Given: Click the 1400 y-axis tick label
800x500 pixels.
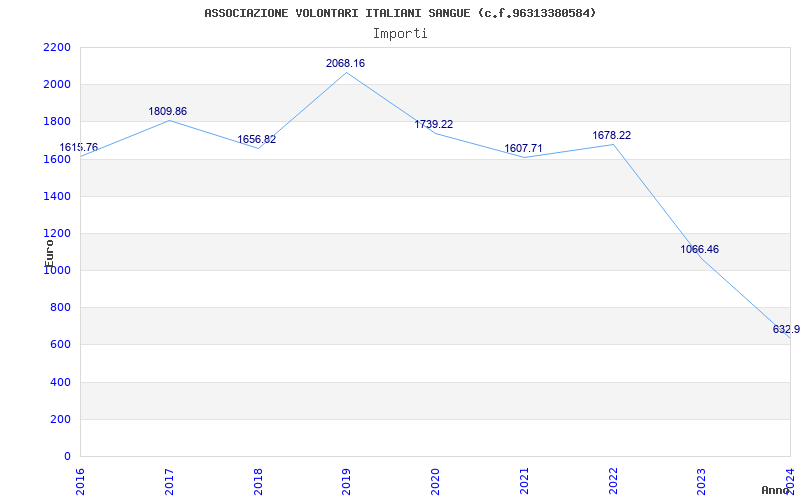Looking at the screenshot, I should point(57,196).
